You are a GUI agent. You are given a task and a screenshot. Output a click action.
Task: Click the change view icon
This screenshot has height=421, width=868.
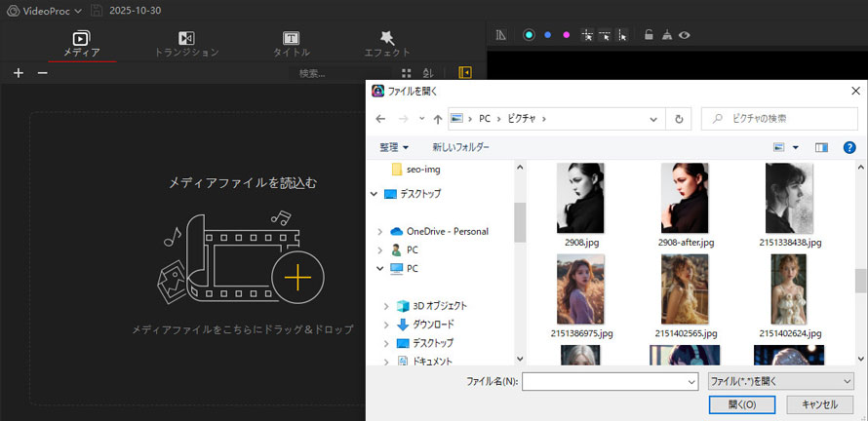(779, 147)
